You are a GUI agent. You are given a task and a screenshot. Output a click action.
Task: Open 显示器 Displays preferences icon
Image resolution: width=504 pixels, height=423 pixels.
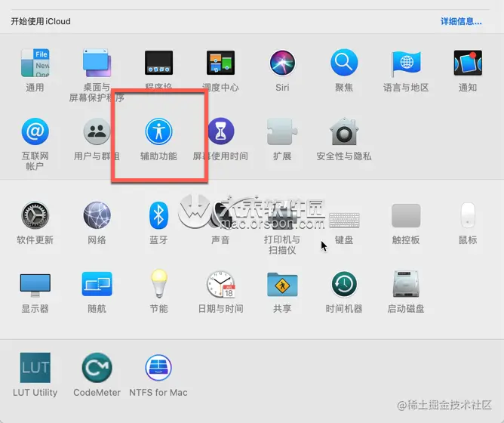(x=35, y=286)
